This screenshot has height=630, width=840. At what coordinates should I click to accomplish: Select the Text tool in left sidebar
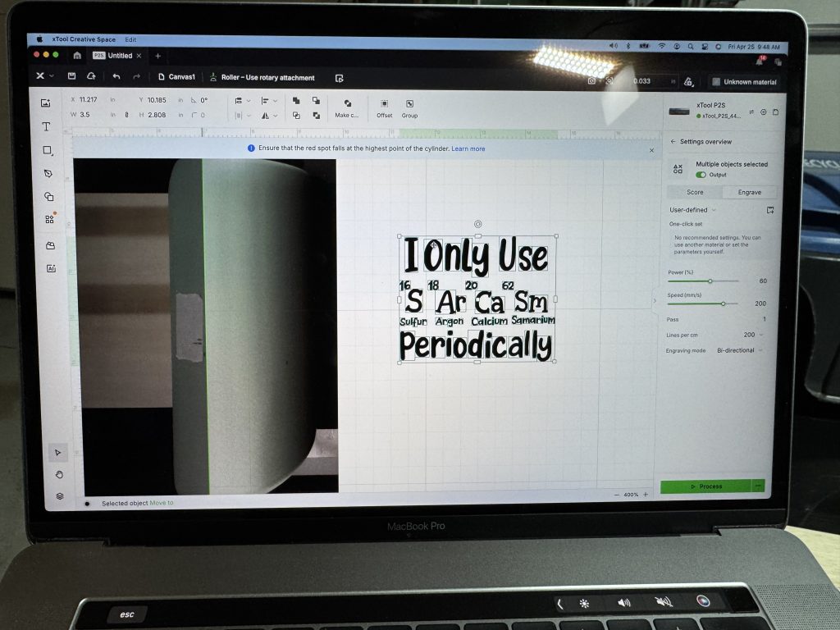pos(46,126)
